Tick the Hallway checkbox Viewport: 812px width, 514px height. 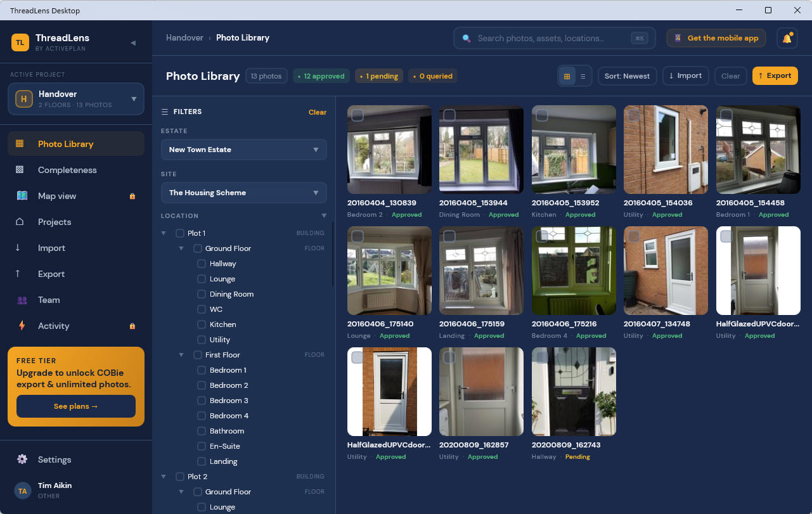tap(202, 264)
